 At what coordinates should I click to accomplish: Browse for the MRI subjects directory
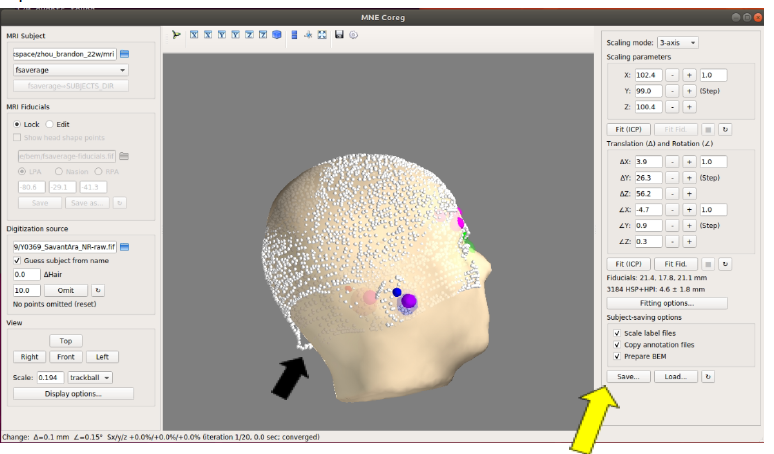click(x=124, y=54)
